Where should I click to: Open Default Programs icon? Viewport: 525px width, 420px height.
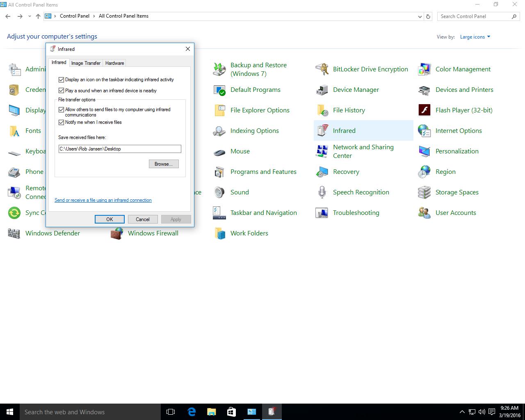219,90
